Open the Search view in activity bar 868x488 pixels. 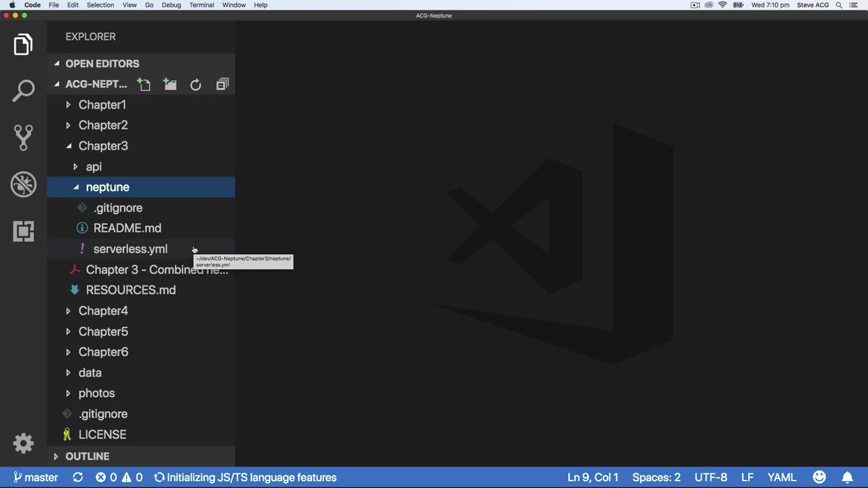pyautogui.click(x=23, y=91)
